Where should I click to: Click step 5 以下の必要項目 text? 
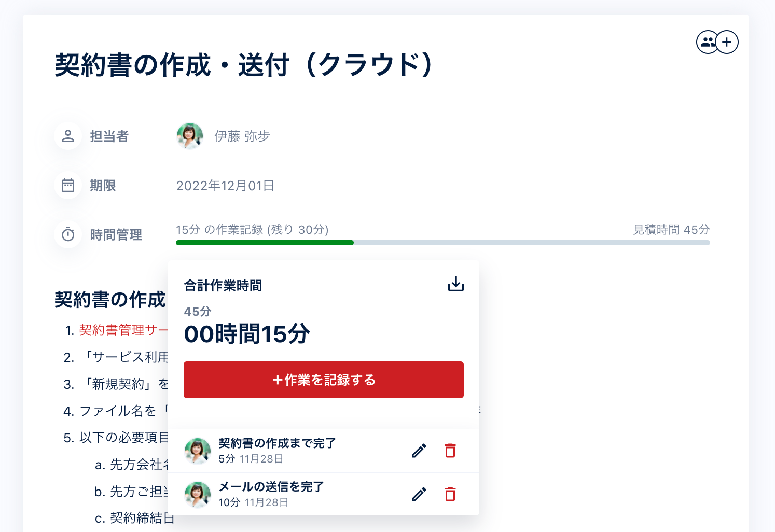(124, 438)
